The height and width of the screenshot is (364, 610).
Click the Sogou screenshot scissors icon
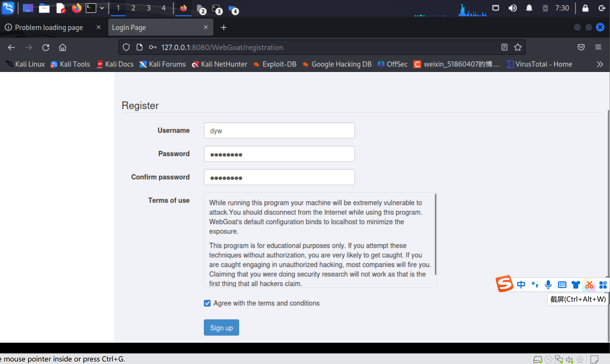pyautogui.click(x=589, y=285)
